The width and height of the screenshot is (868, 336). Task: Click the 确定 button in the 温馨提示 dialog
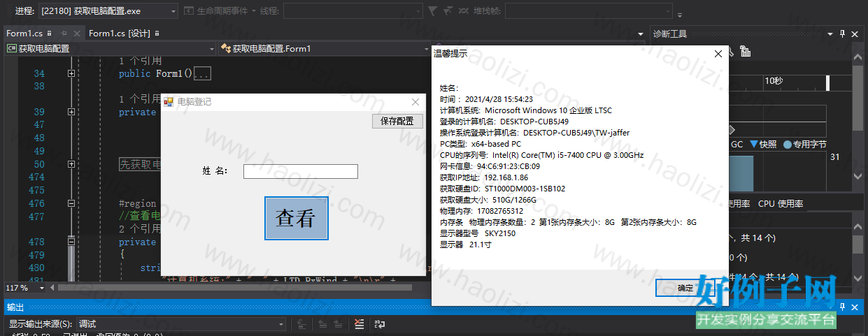pyautogui.click(x=686, y=288)
